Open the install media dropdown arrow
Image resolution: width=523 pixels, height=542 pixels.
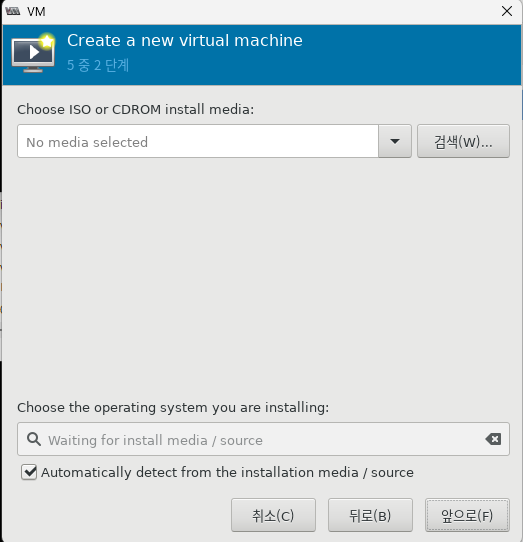coord(395,141)
